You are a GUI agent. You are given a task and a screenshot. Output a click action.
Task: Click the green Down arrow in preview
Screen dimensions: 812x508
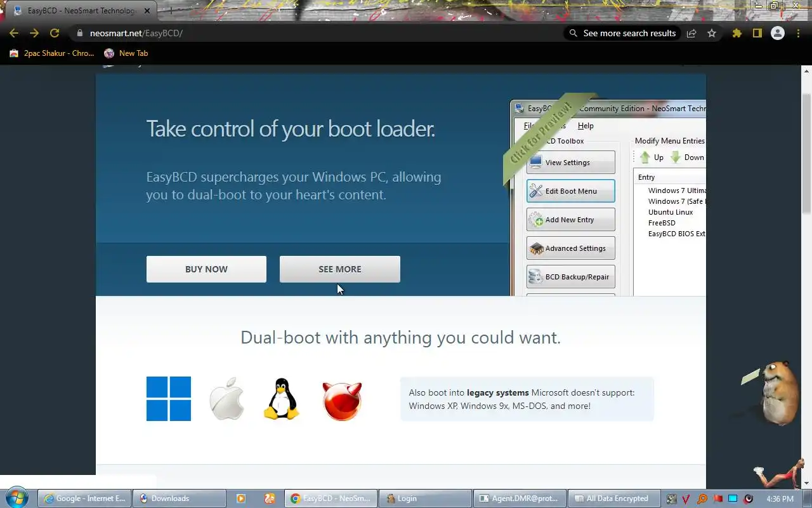point(676,157)
